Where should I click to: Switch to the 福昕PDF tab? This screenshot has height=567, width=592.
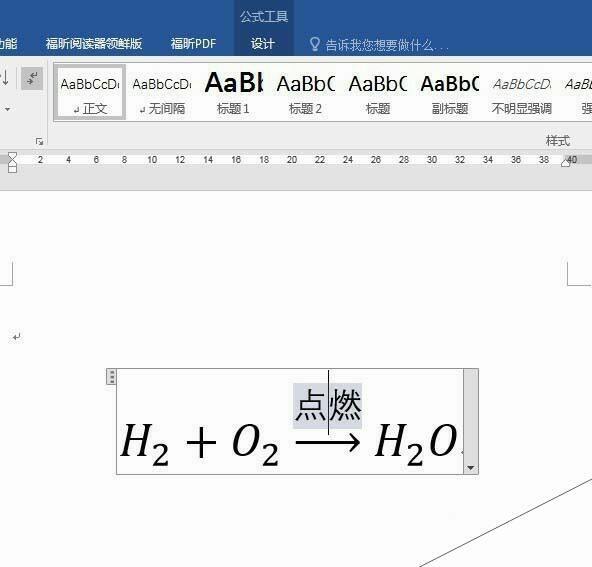[193, 44]
